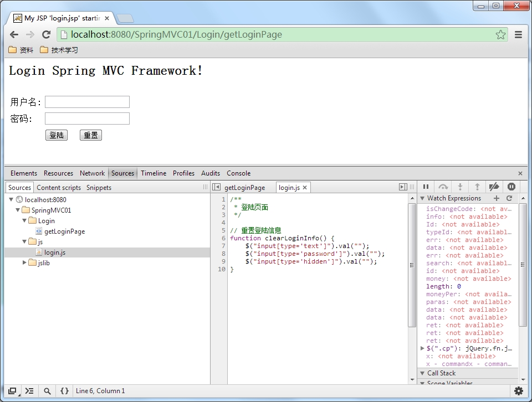
Task: Click the code editor vertical scrollbar
Action: [x=412, y=264]
